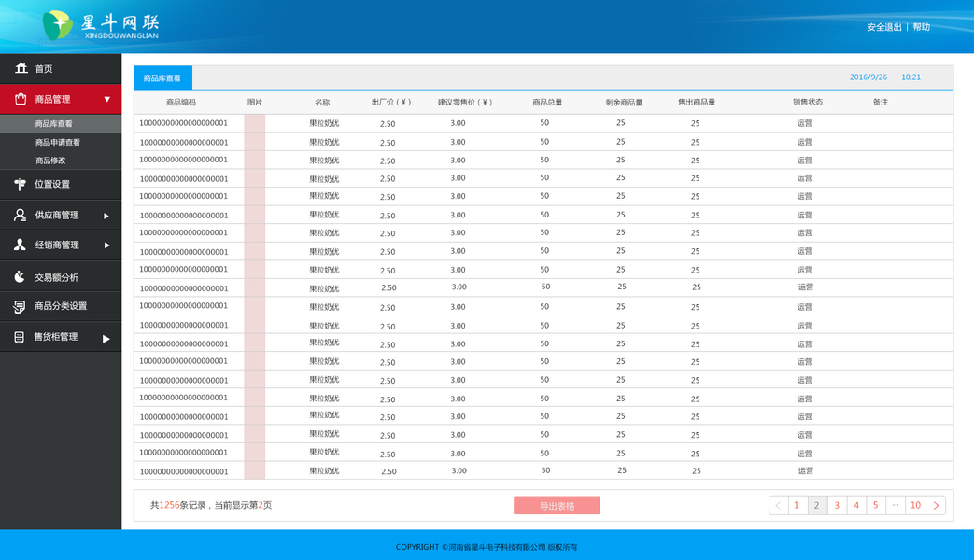Click the copyright text in the footer
The height and width of the screenshot is (560, 974).
(487, 547)
